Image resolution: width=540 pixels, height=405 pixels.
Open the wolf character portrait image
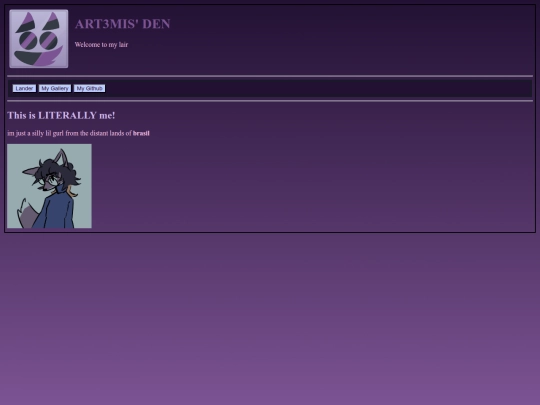tap(49, 186)
